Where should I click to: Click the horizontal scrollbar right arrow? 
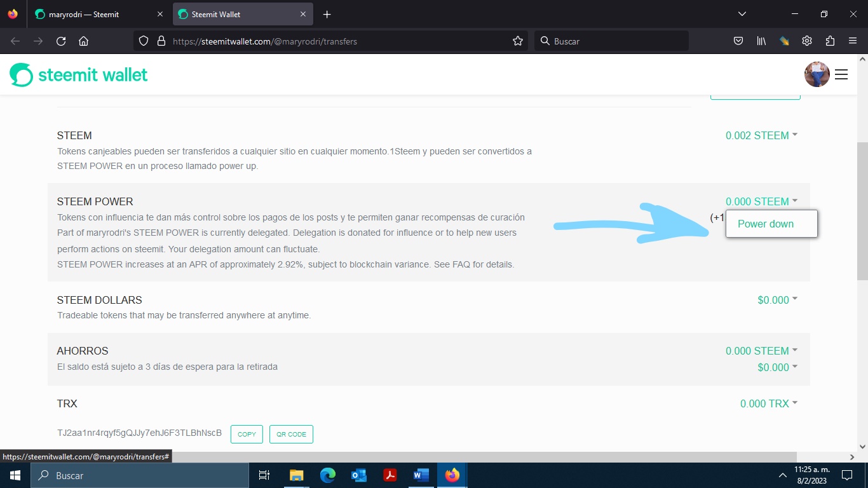click(x=852, y=457)
